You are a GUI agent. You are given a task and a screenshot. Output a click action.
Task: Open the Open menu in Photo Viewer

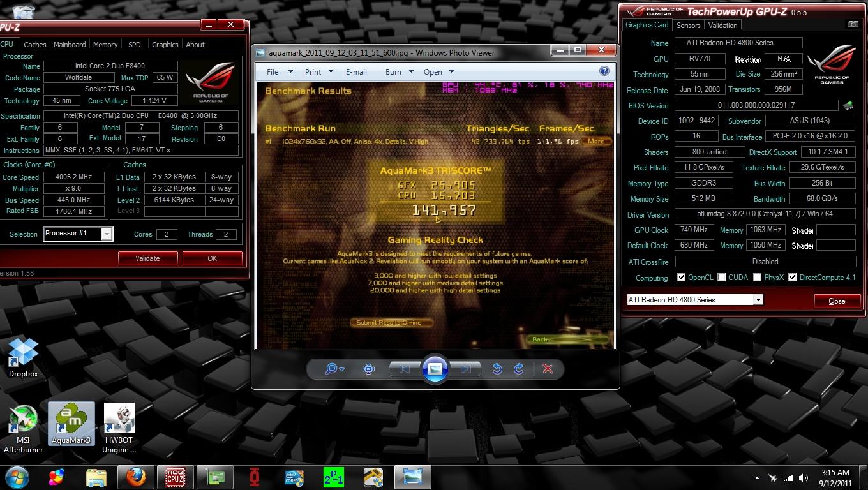coord(438,71)
